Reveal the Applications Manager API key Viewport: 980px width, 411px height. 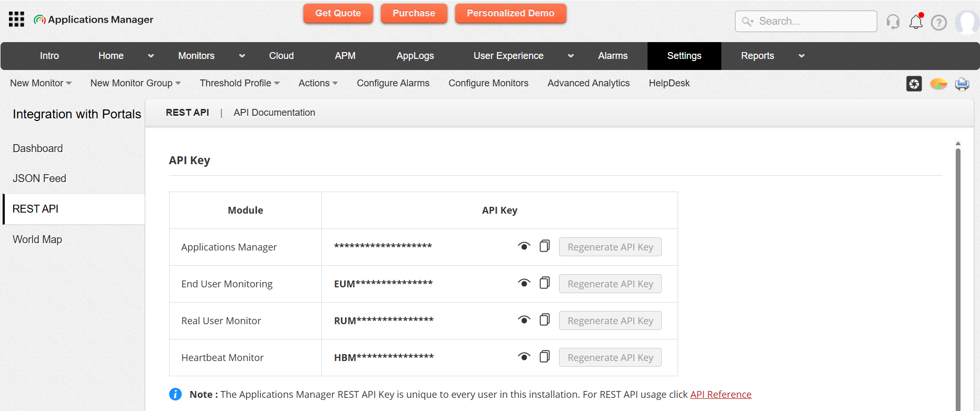tap(524, 246)
